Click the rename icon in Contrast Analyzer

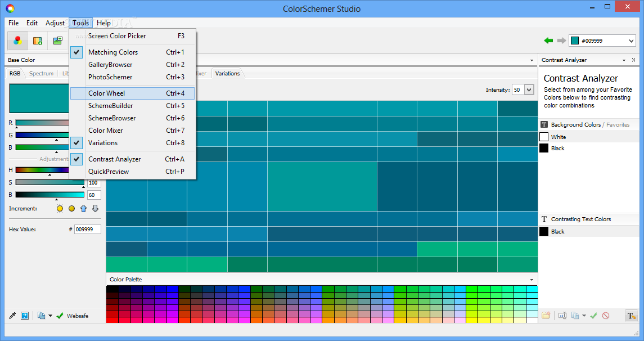(x=562, y=316)
